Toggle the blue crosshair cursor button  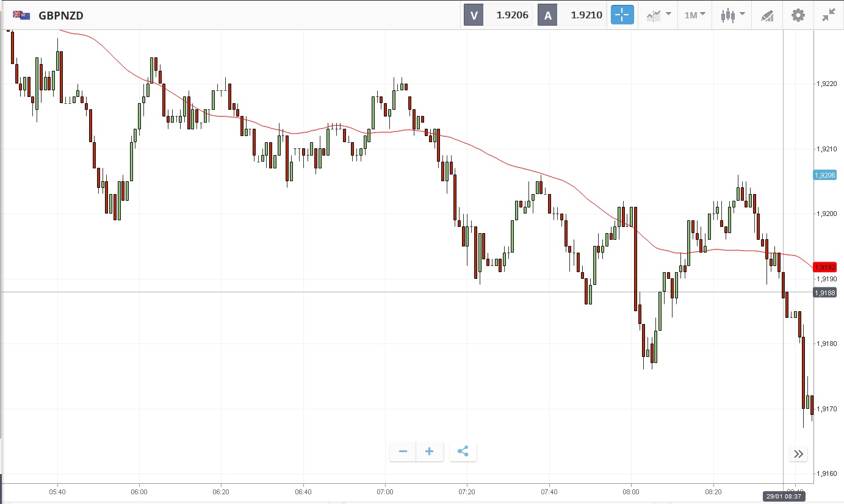[x=622, y=15]
